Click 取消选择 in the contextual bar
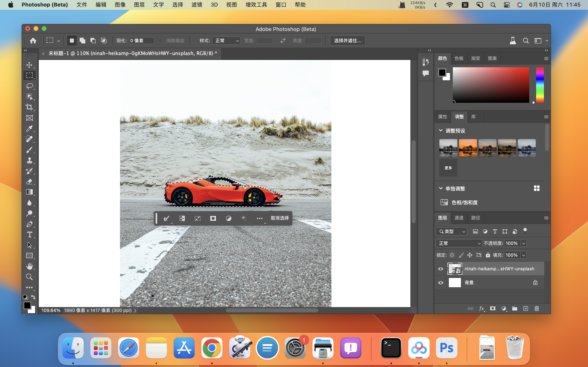This screenshot has width=588, height=367. click(x=280, y=218)
